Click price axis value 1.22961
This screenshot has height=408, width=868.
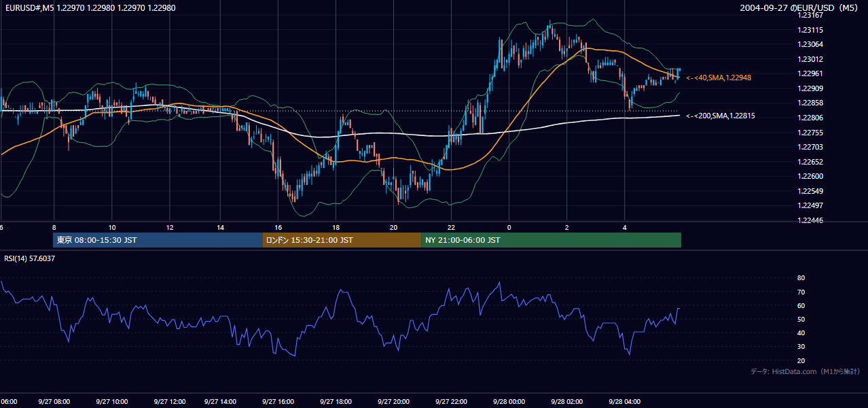click(x=810, y=73)
